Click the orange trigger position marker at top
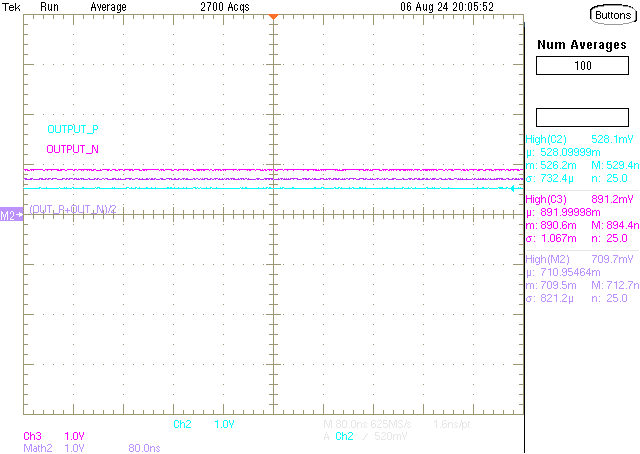The width and height of the screenshot is (640, 454). click(272, 18)
